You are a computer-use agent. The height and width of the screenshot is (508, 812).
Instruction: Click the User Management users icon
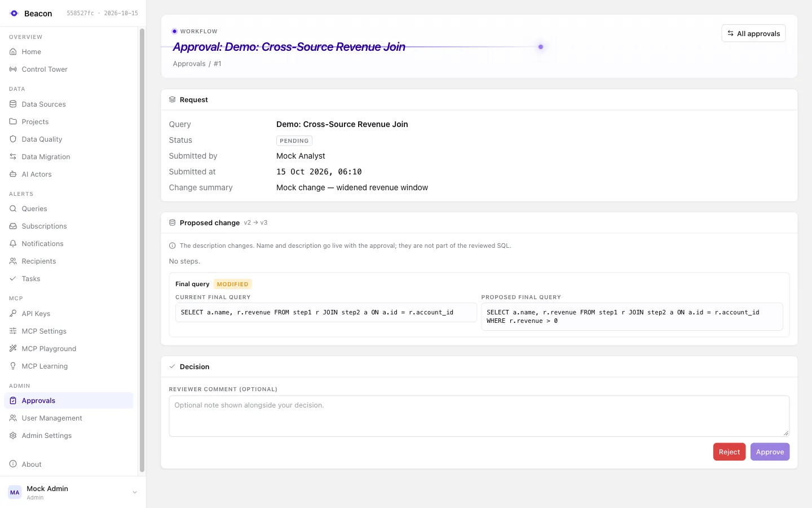click(13, 418)
